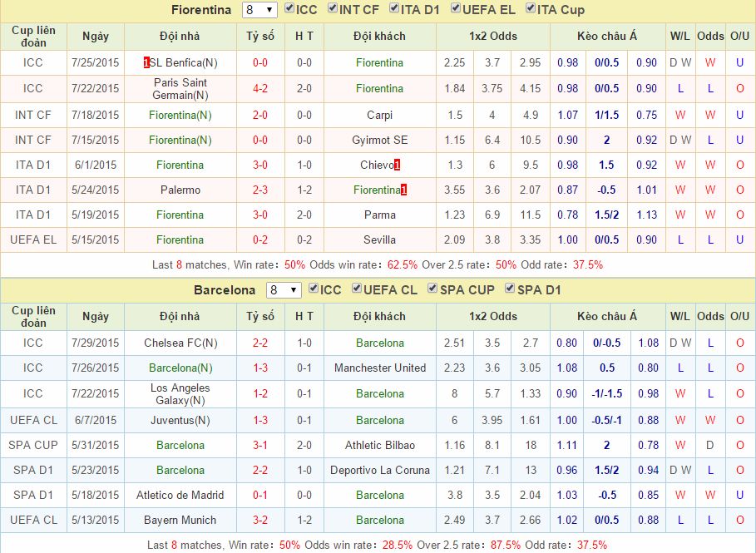The width and height of the screenshot is (756, 553).
Task: Click handicap 1.5/2 for Parma match
Action: point(606,215)
